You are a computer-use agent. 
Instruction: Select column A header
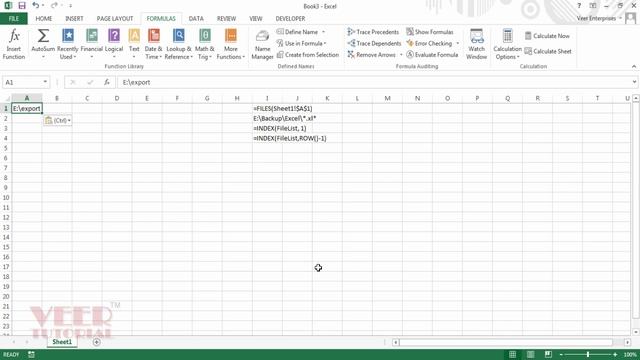pos(27,98)
